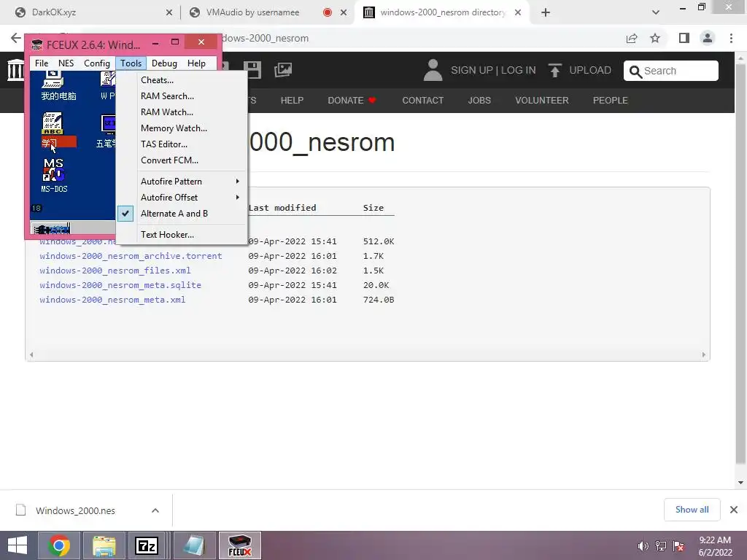The image size is (747, 560).
Task: Open windows-2000_nesrom_meta.xml link
Action: coord(112,300)
